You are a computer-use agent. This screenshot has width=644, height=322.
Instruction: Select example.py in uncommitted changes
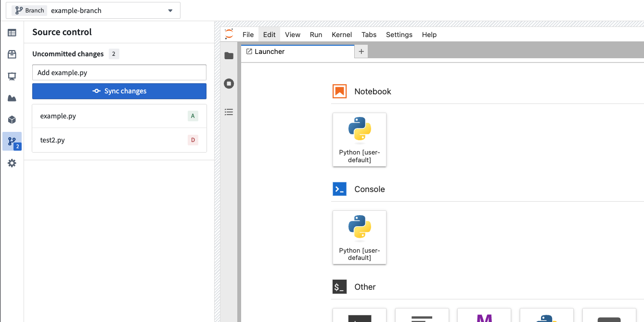click(x=119, y=116)
